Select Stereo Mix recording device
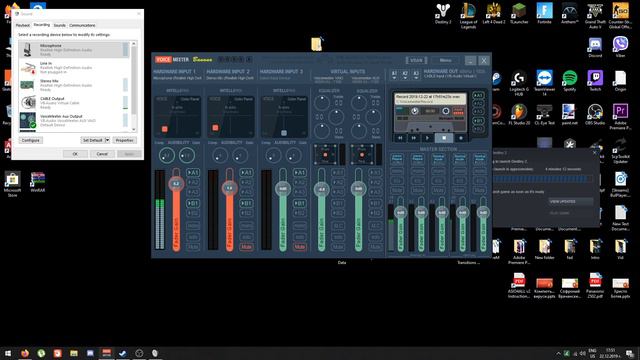The width and height of the screenshot is (640, 360). click(x=74, y=85)
